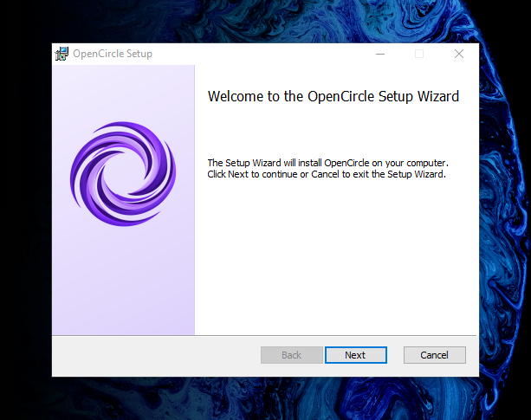This screenshot has height=420, width=531.
Task: Click the purple OpenCircle swirl logo
Action: click(x=123, y=174)
